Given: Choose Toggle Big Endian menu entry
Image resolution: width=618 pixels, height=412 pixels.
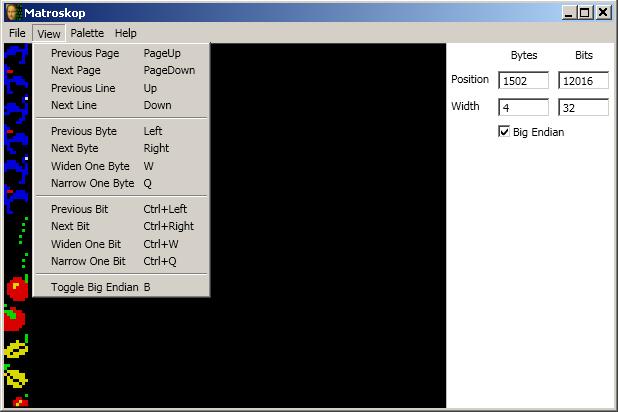Looking at the screenshot, I should (122, 287).
